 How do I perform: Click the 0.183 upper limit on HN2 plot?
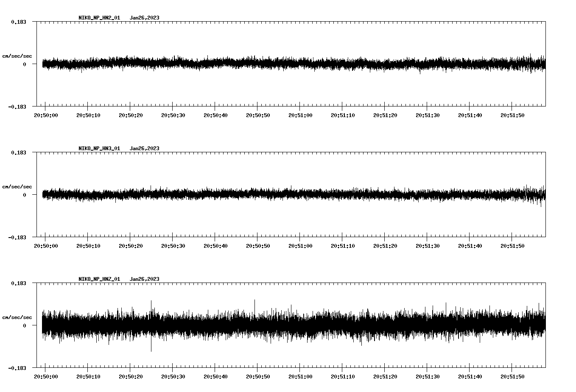[19, 22]
